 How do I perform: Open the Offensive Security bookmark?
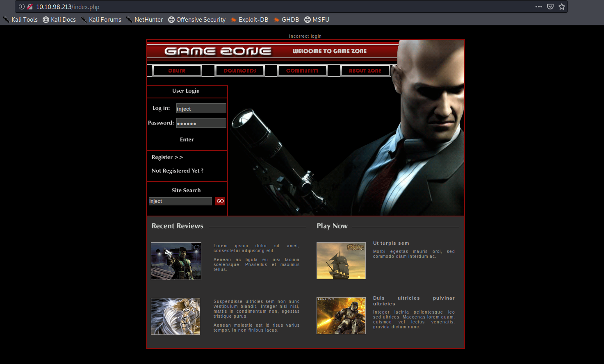[x=197, y=20]
